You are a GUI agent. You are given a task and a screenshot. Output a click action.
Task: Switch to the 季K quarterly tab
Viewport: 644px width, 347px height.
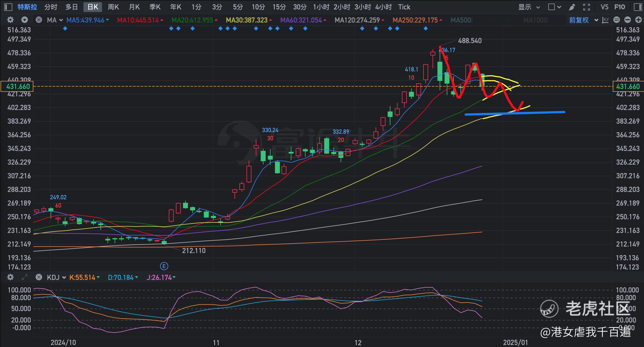[x=155, y=7]
